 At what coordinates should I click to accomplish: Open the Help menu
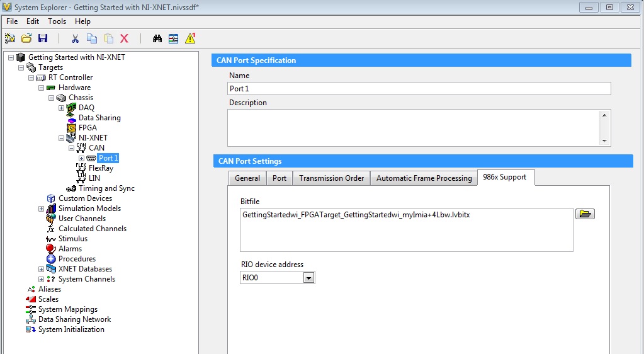pyautogui.click(x=82, y=21)
